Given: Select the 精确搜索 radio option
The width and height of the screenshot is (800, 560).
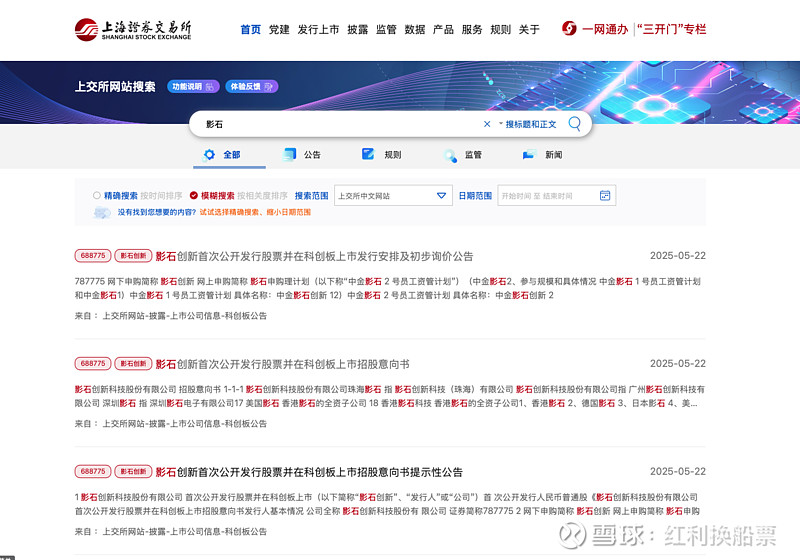Looking at the screenshot, I should [x=97, y=196].
